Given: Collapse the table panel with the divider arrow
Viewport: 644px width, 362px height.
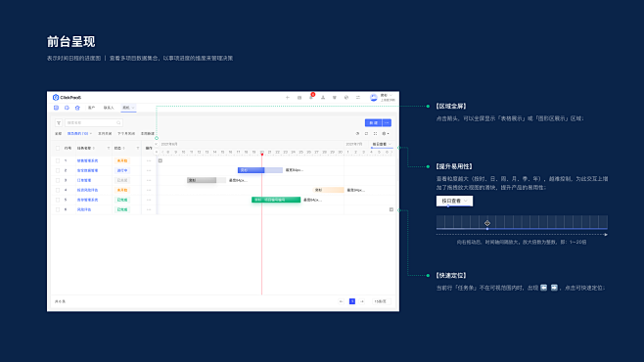Looking at the screenshot, I should pos(156,144).
